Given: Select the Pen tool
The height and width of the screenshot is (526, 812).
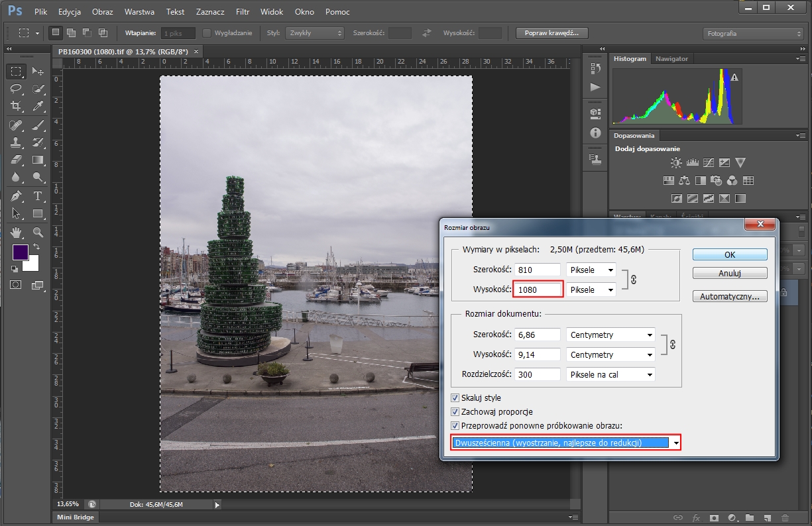Looking at the screenshot, I should 17,195.
